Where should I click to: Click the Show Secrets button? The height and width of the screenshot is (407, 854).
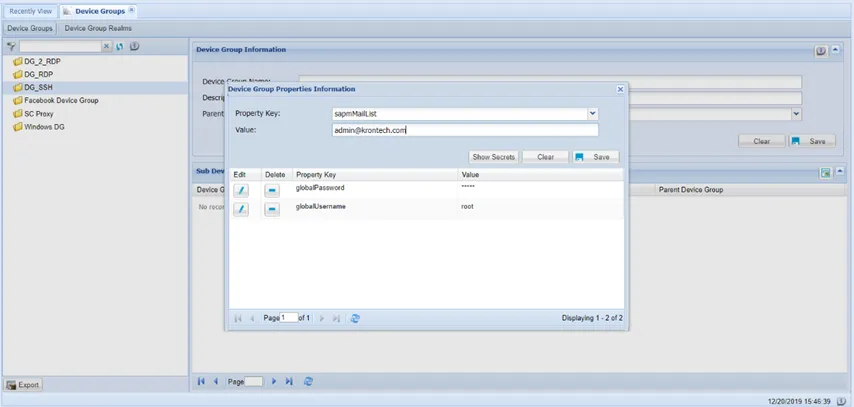pyautogui.click(x=493, y=157)
